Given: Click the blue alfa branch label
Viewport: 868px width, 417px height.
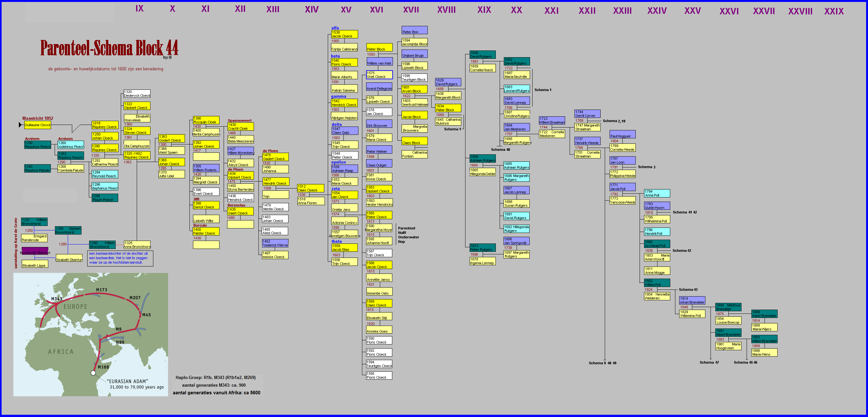Looking at the screenshot, I should click(x=335, y=28).
